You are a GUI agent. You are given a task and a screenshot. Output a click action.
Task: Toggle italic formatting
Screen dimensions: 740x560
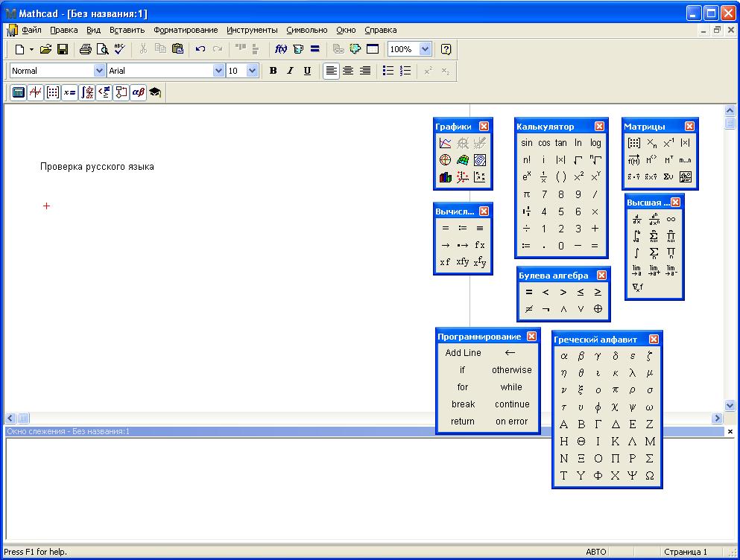pyautogui.click(x=290, y=71)
